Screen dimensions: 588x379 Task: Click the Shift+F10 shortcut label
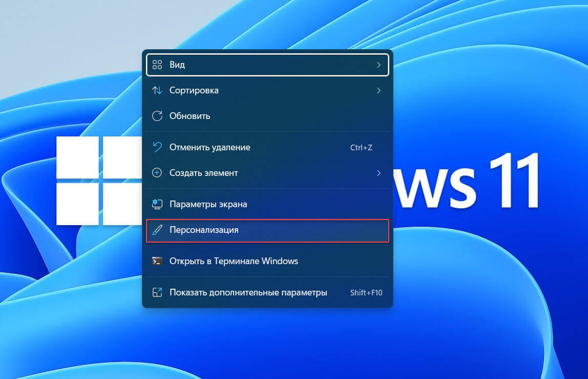click(366, 293)
